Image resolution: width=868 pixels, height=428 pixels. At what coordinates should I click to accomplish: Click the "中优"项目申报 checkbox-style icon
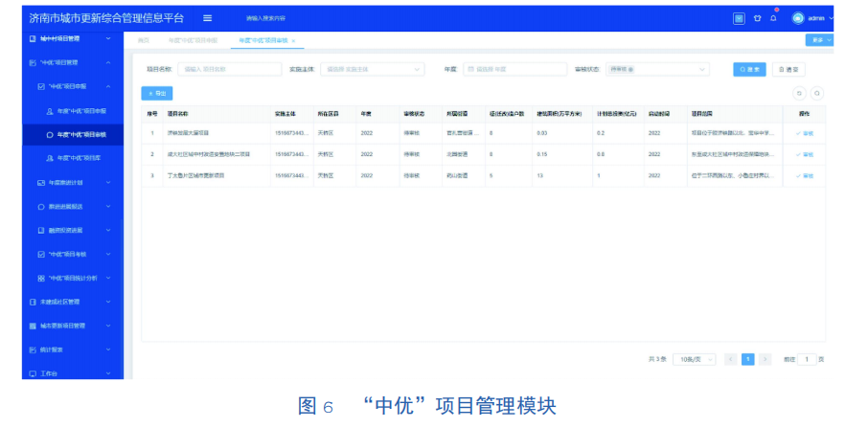[x=41, y=87]
